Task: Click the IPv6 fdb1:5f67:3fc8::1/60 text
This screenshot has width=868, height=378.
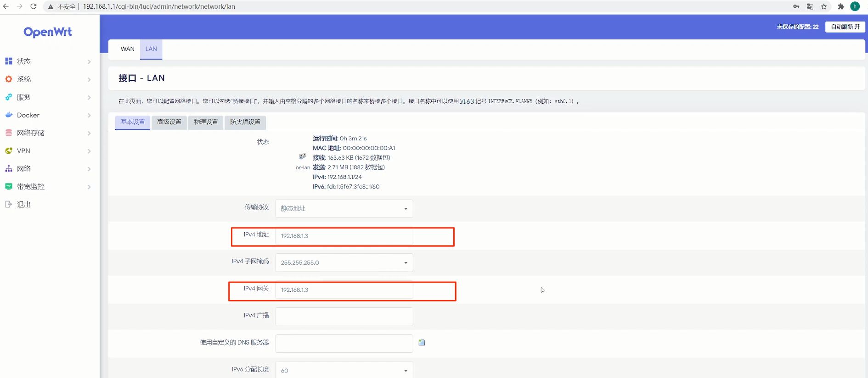Action: (x=346, y=186)
